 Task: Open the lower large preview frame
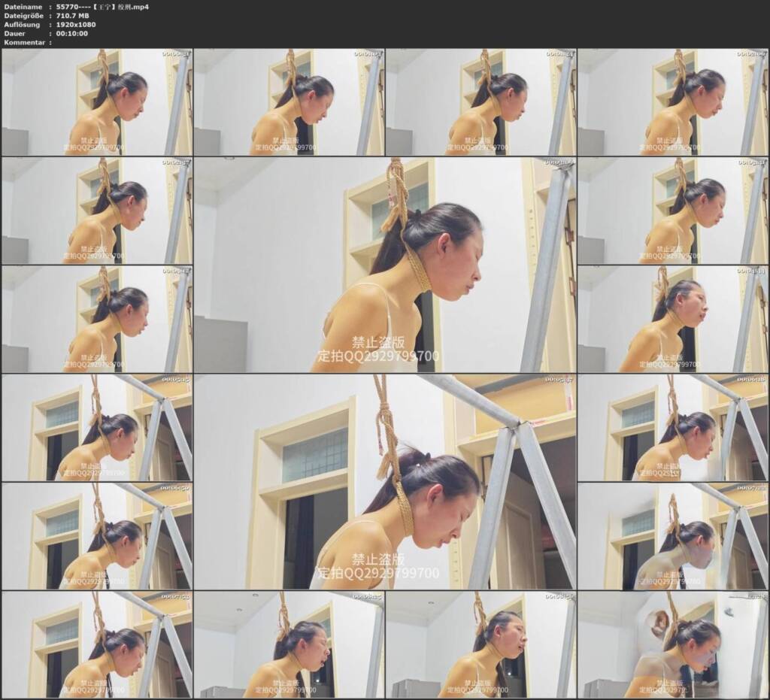[x=385, y=481]
